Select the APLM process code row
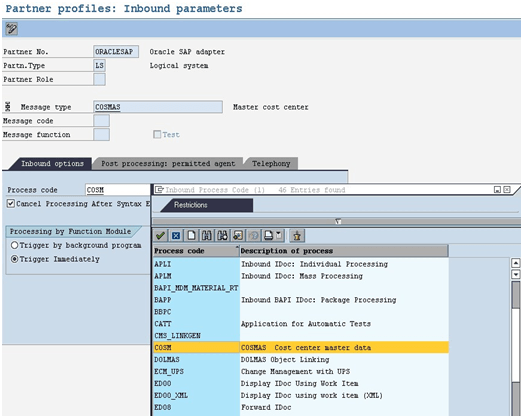523x418 pixels. [196, 276]
